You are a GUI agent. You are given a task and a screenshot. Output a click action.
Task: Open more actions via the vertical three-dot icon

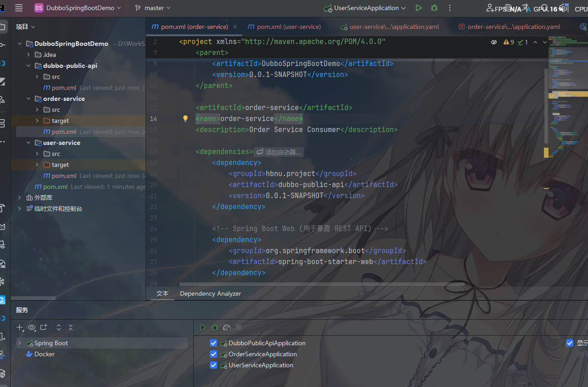tap(450, 8)
